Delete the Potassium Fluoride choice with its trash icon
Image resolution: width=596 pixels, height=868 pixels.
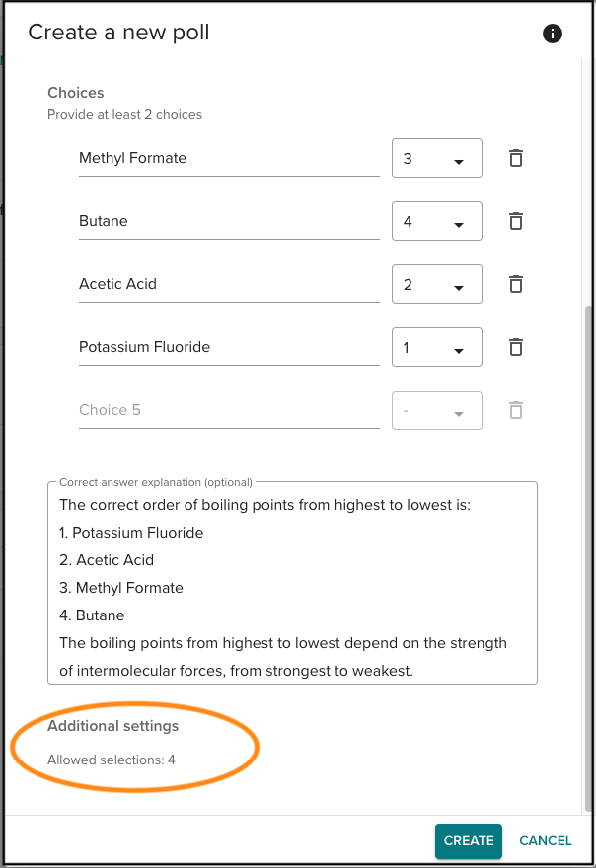(515, 346)
